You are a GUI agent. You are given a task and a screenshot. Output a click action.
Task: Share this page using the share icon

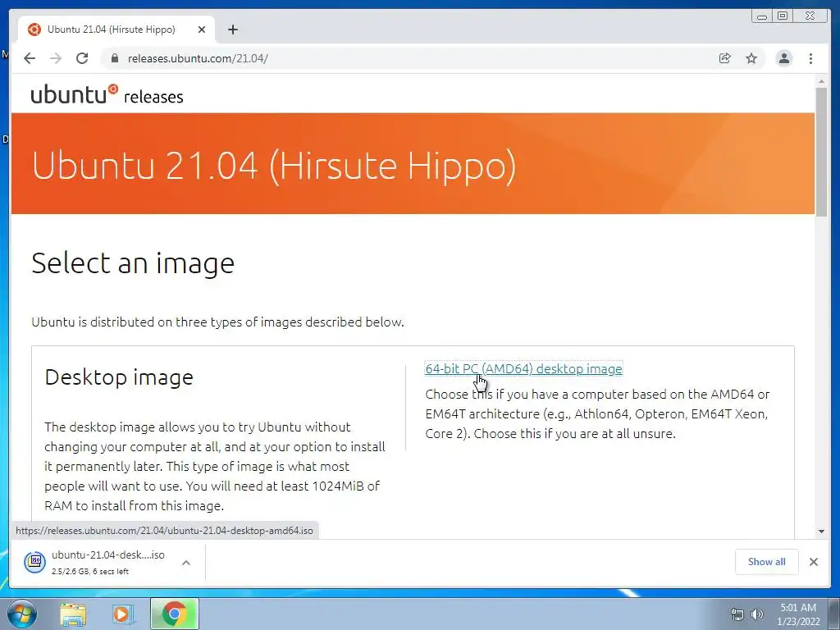point(725,58)
